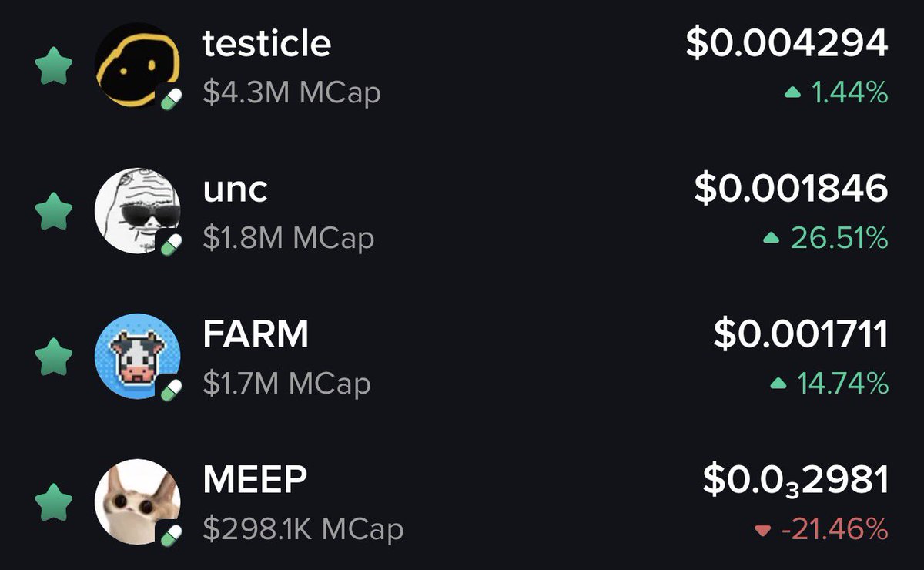This screenshot has height=570, width=924.
Task: Open the FARM cow pixel avatar
Action: (137, 355)
